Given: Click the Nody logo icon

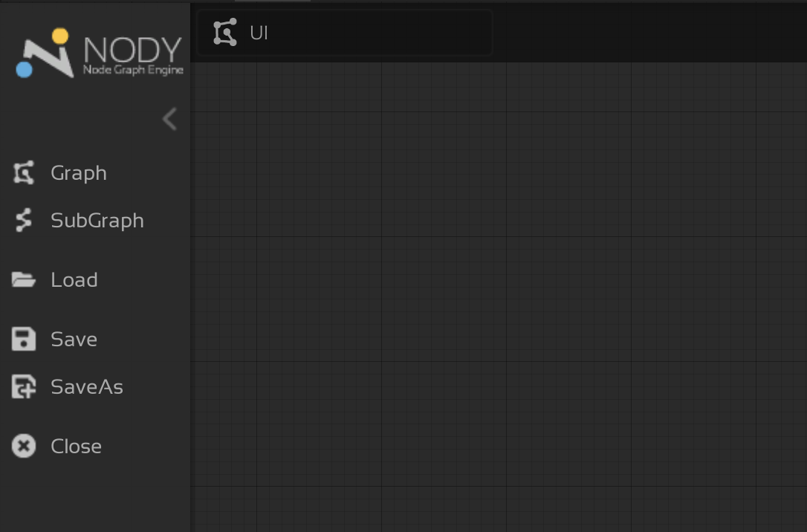Looking at the screenshot, I should [x=45, y=53].
